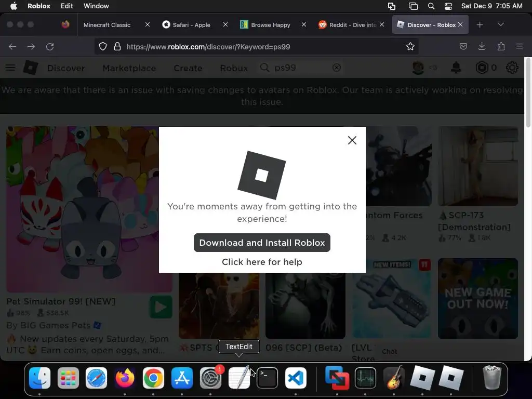Click the ps99 search field
The height and width of the screenshot is (399, 532).
tap(300, 68)
